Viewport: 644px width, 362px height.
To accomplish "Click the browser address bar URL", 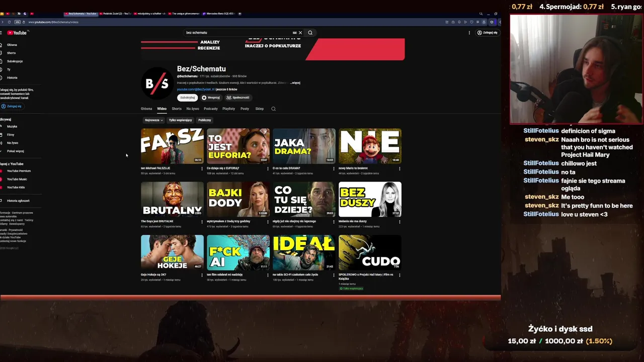I will (53, 22).
